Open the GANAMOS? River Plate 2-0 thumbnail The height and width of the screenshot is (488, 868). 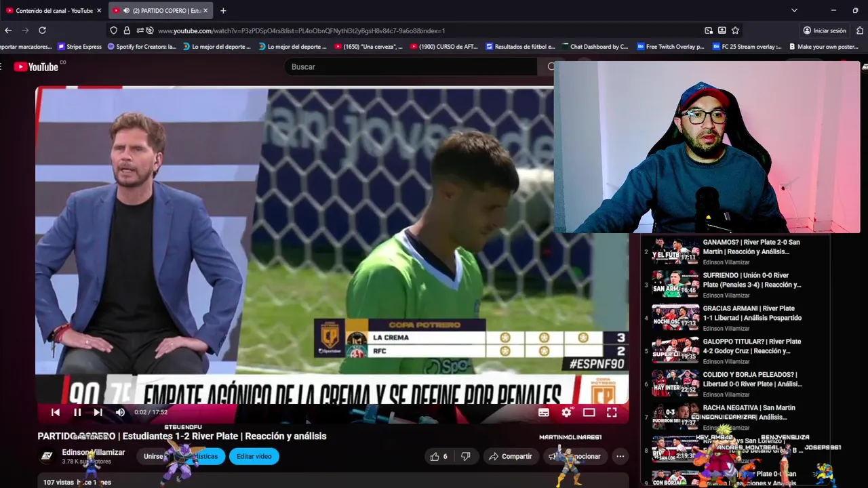click(x=675, y=251)
